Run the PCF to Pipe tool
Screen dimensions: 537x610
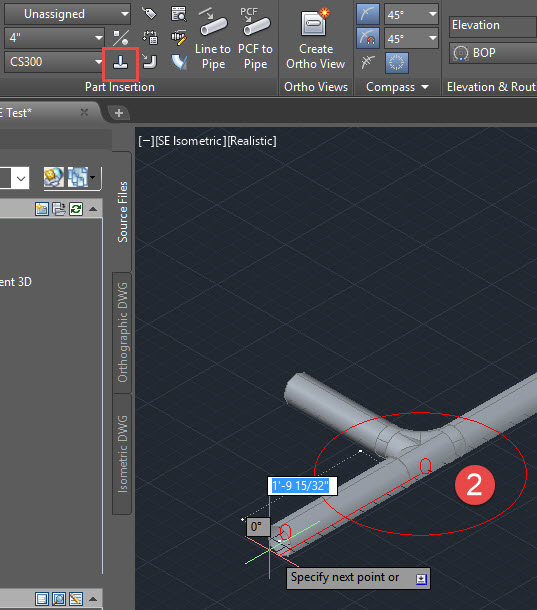pos(255,38)
